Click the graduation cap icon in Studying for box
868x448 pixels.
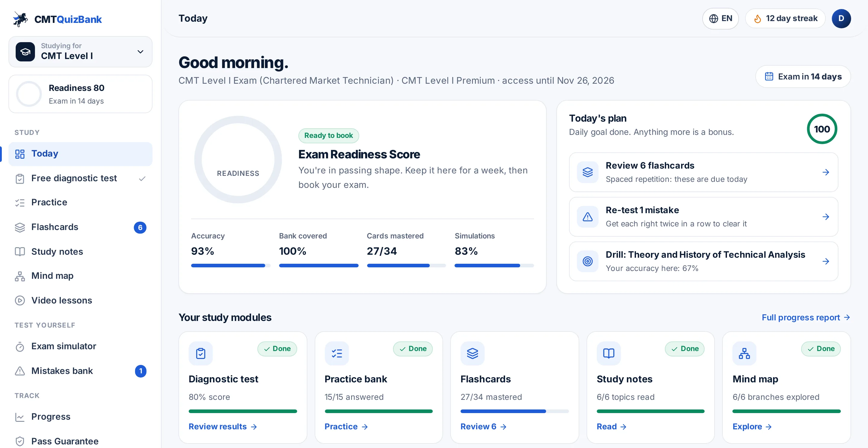25,51
